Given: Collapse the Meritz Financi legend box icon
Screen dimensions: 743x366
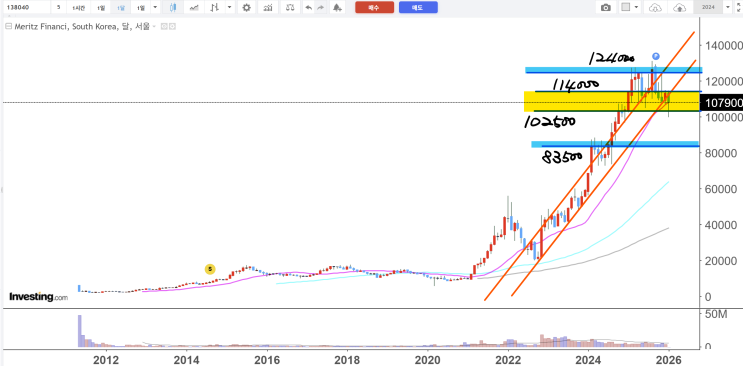Looking at the screenshot, I should point(8,27).
